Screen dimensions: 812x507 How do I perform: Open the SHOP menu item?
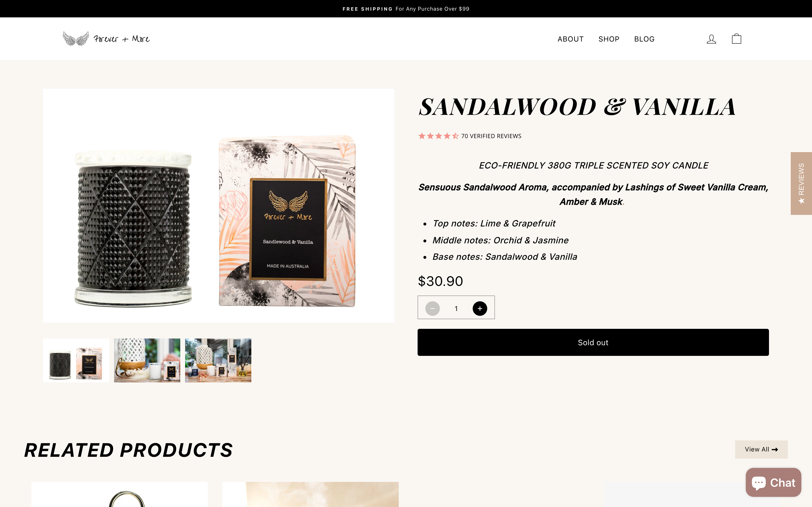tap(609, 39)
